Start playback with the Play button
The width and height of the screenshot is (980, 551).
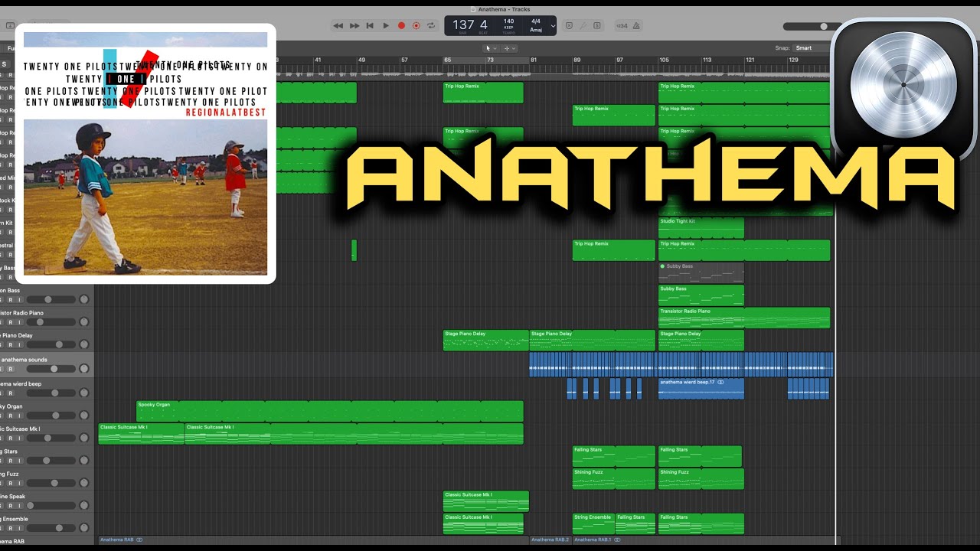[386, 25]
